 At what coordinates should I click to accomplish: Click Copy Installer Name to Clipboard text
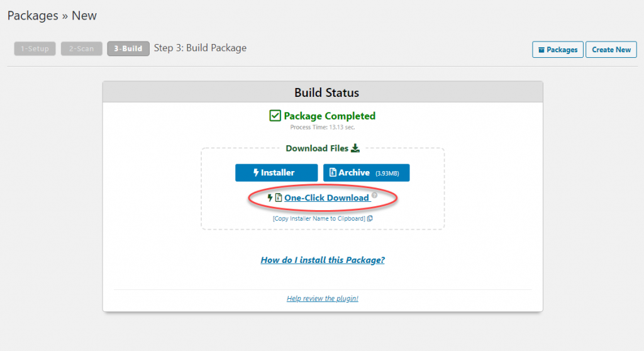pos(319,219)
